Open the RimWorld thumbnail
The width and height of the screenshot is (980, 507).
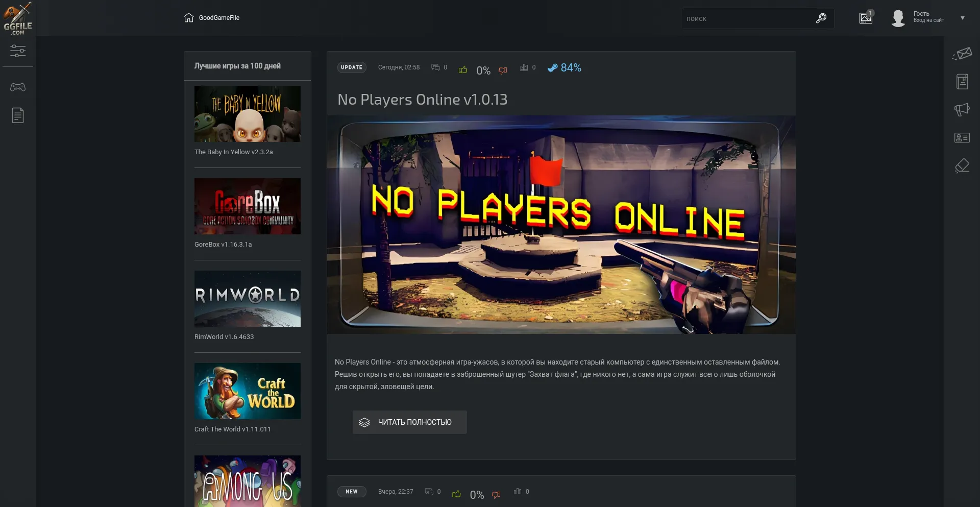(x=248, y=299)
